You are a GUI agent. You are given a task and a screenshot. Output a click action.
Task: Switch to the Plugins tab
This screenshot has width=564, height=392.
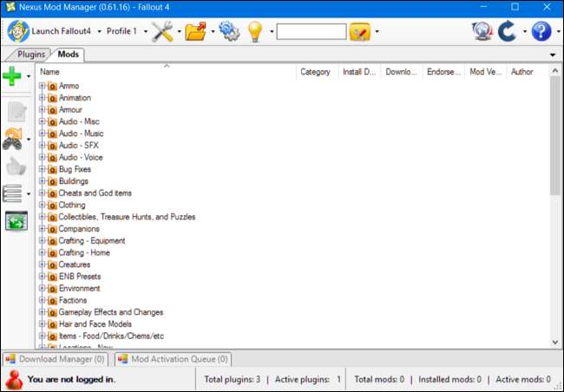31,55
